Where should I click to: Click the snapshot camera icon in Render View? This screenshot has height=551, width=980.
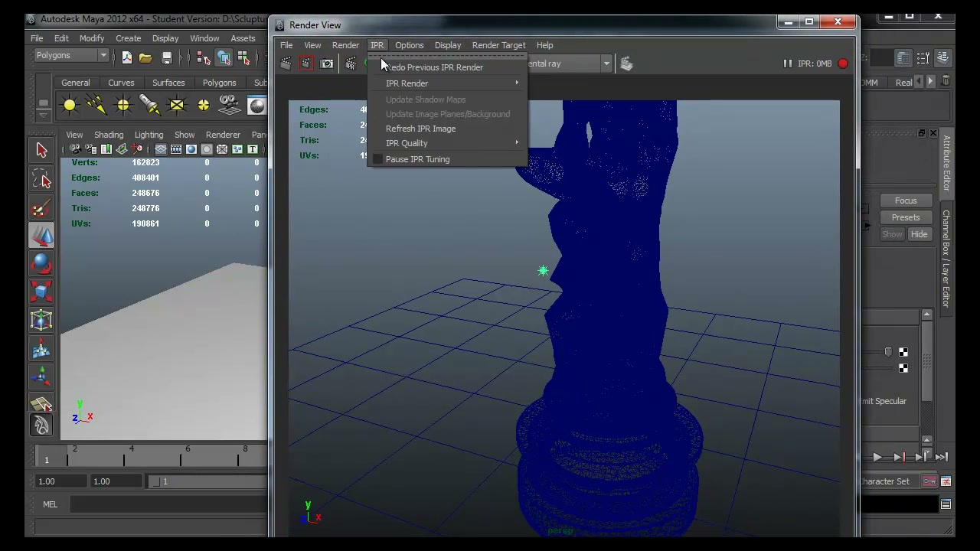[x=327, y=64]
